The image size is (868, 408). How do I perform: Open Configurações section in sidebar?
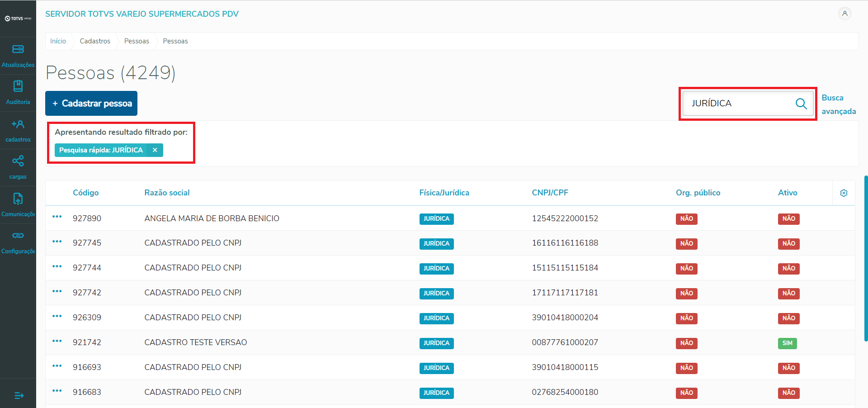[x=18, y=242]
